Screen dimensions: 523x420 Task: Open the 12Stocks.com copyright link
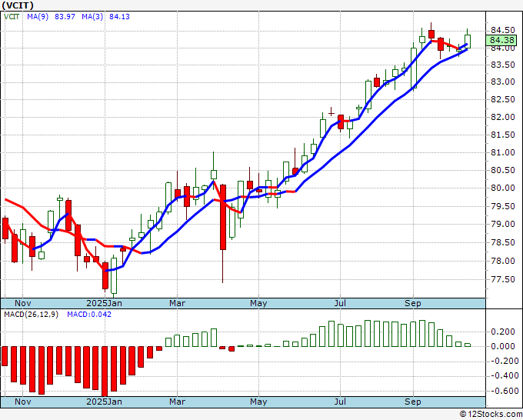tap(491, 415)
